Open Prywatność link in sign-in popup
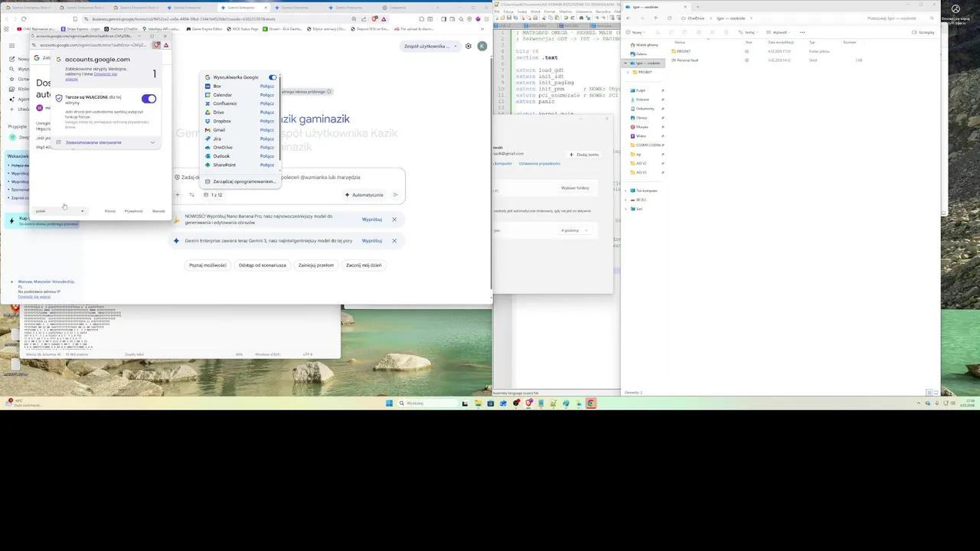The width and height of the screenshot is (980, 551). [x=133, y=211]
